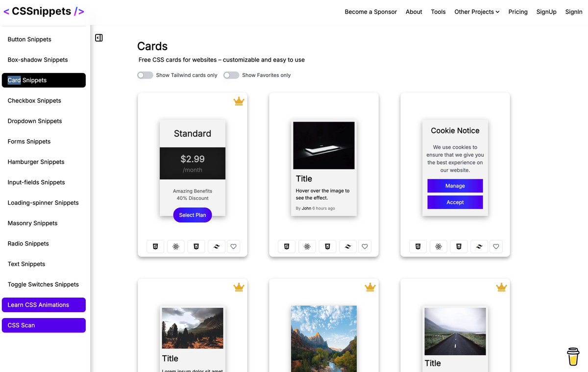Click the crown icon on road image card
The image size is (588, 372).
point(501,287)
